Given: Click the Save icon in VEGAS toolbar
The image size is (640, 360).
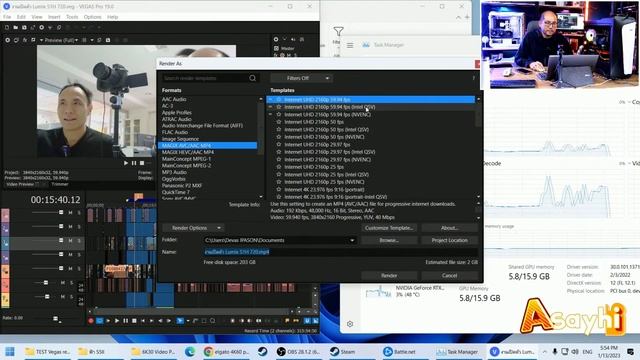Looking at the screenshot, I should tap(24, 27).
